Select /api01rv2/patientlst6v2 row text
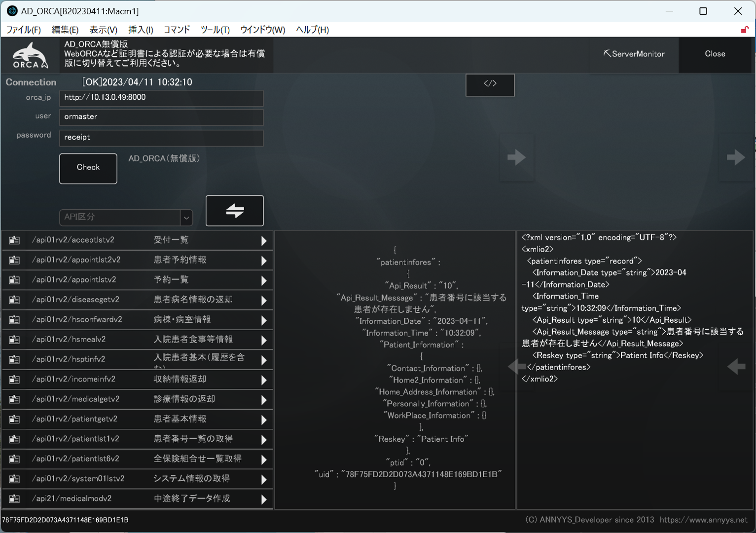 [x=75, y=458]
